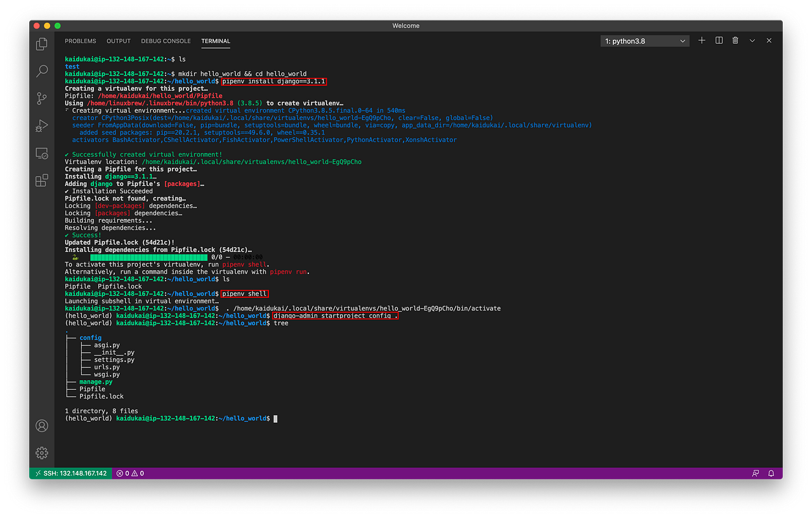This screenshot has width=812, height=518.
Task: Open the Source Control view
Action: (x=42, y=98)
